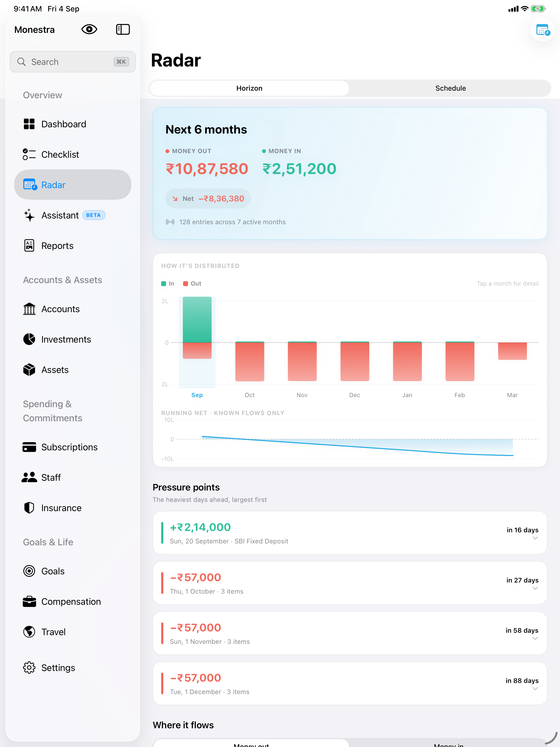Click the BETA badge beside Assistant
Screen dimensions: 560x747
click(x=94, y=215)
